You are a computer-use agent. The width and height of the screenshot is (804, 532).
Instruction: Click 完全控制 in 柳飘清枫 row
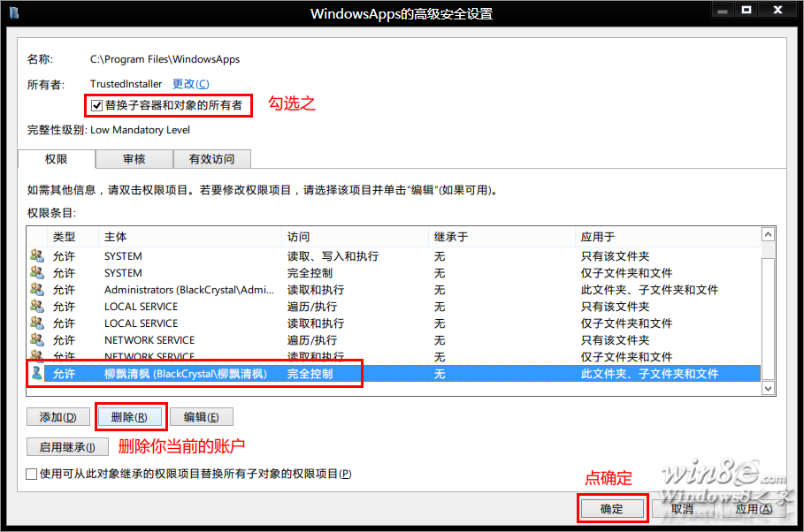(x=310, y=374)
